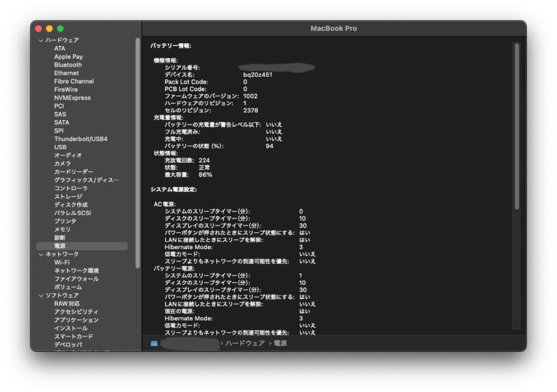Screen dimensions: 557x392
Task: Collapse the ハードウェア section in the sidebar
Action: 41,40
